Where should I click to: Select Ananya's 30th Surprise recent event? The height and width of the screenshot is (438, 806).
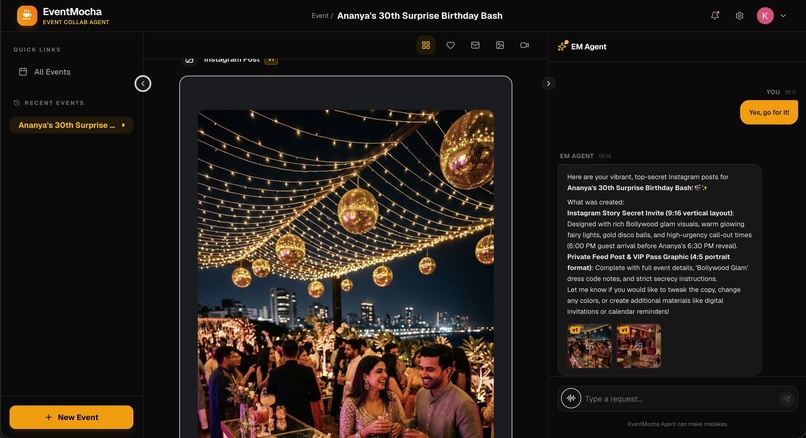[71, 125]
